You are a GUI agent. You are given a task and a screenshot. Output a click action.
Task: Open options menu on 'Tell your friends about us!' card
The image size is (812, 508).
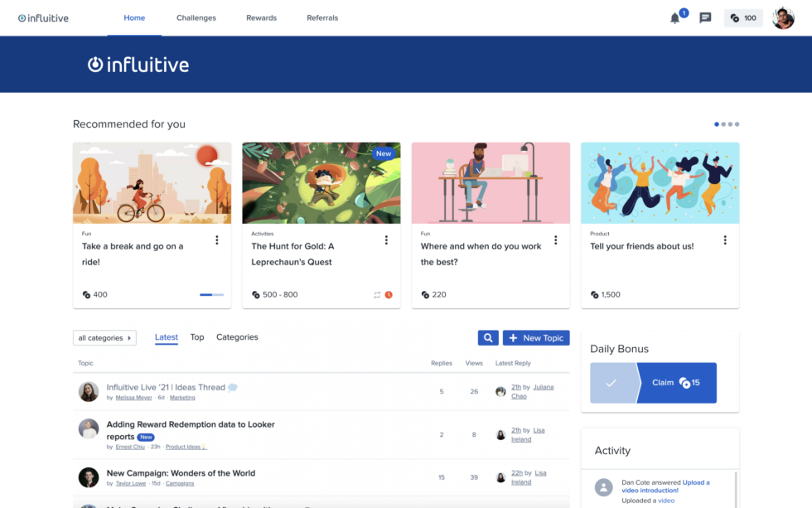725,239
